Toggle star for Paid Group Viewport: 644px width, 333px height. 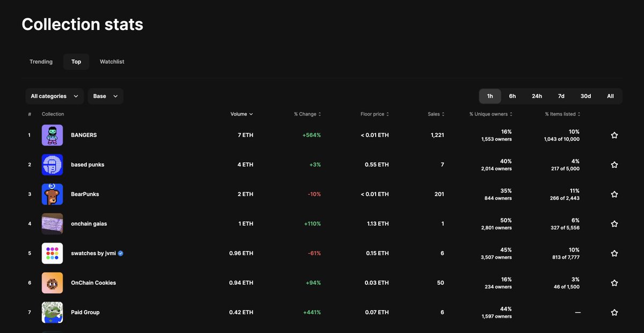(614, 313)
